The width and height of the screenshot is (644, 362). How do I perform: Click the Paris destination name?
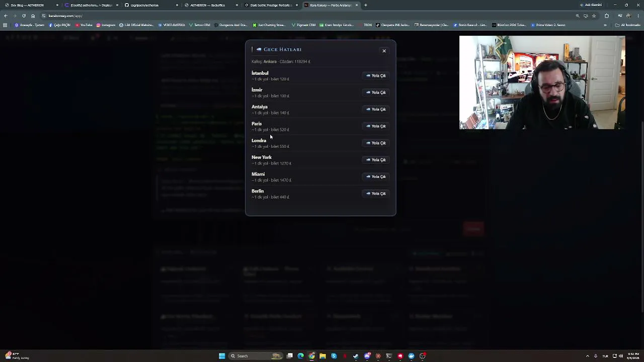point(257,124)
